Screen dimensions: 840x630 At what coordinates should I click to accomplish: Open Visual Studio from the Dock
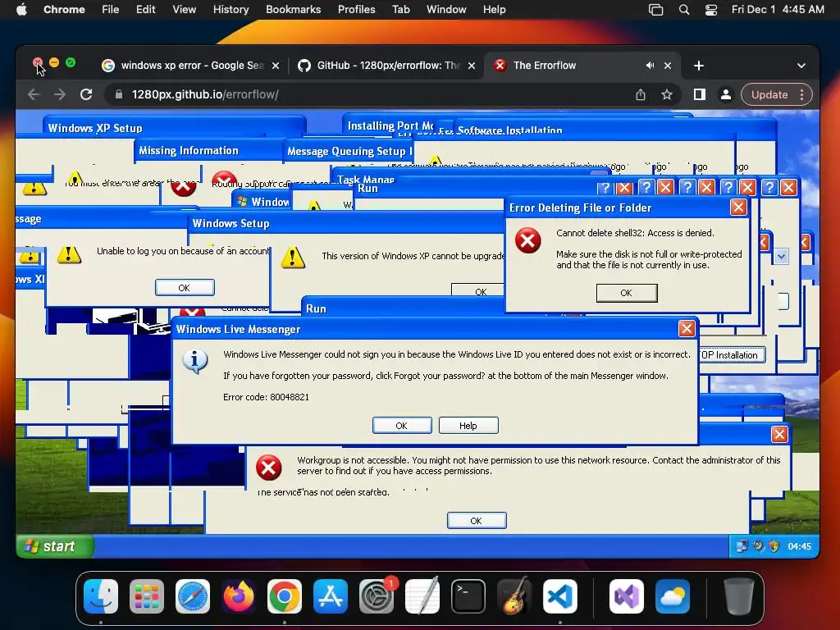click(x=627, y=596)
